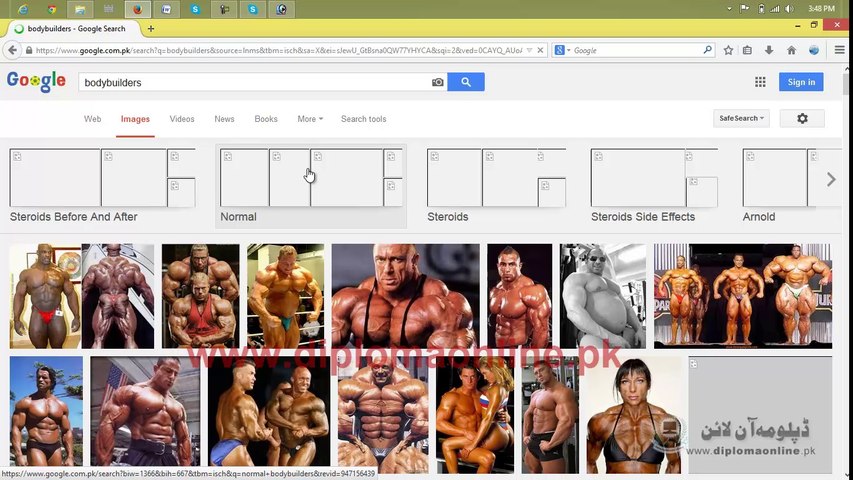Stop loading with the X in address bar
The width and height of the screenshot is (853, 480).
click(x=540, y=50)
